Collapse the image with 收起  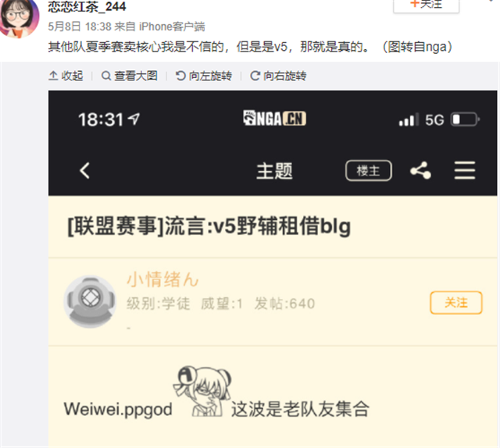click(x=66, y=76)
